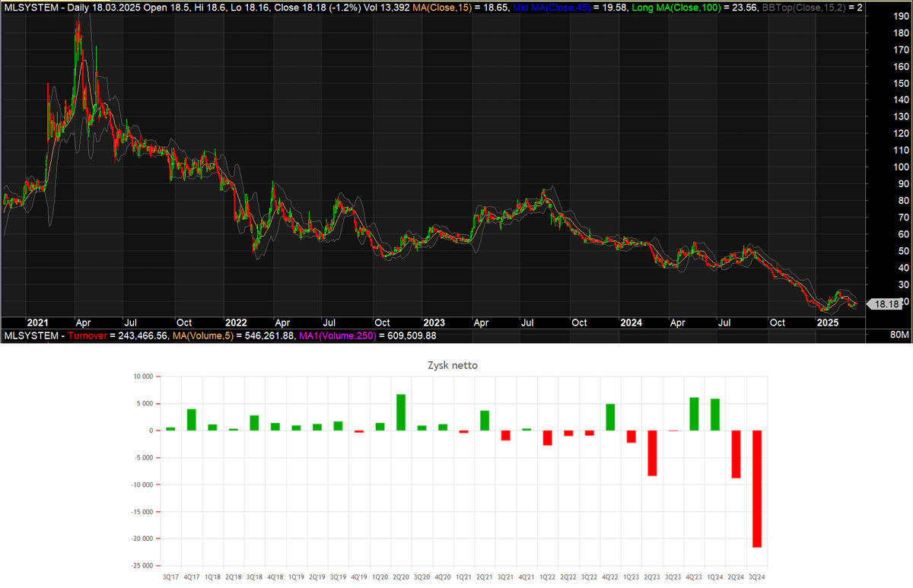Click the 3Q'24 quarter label
913x588 pixels.
756,578
